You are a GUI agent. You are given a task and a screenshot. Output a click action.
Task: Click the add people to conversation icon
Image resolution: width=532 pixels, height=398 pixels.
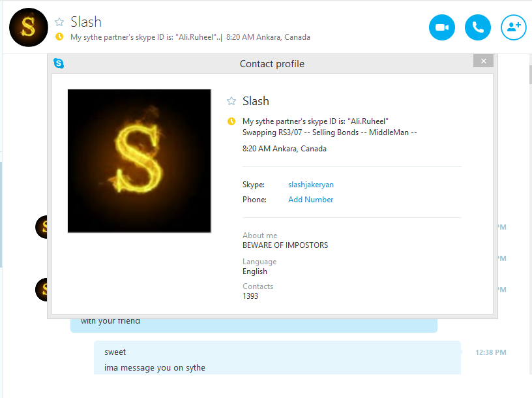point(513,27)
